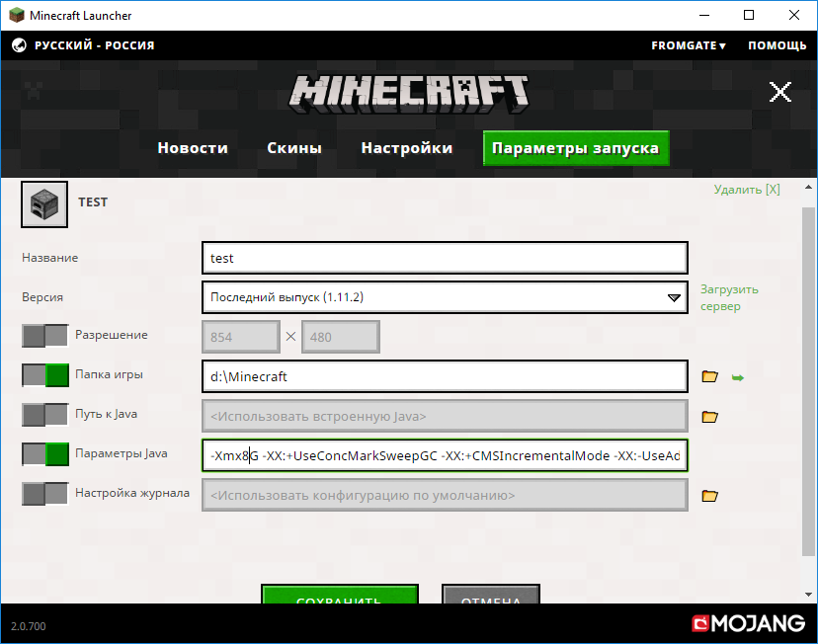Browse log configuration folder icon
The width and height of the screenshot is (818, 644).
[x=708, y=495]
